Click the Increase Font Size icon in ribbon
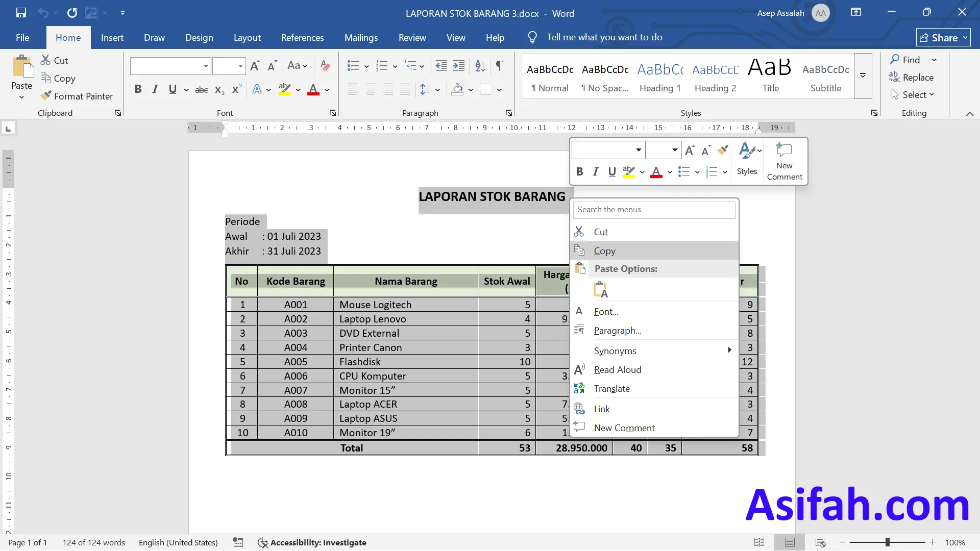 pyautogui.click(x=255, y=65)
